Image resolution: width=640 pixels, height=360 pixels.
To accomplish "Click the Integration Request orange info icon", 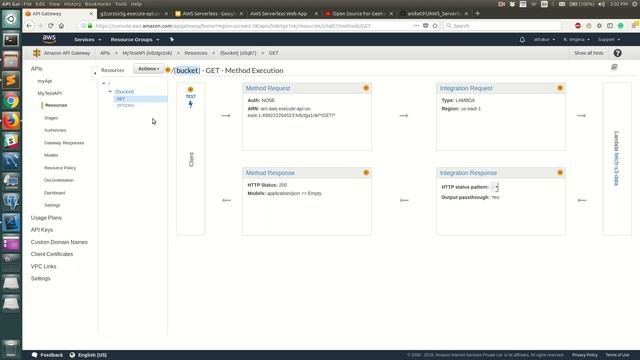I will 560,88.
